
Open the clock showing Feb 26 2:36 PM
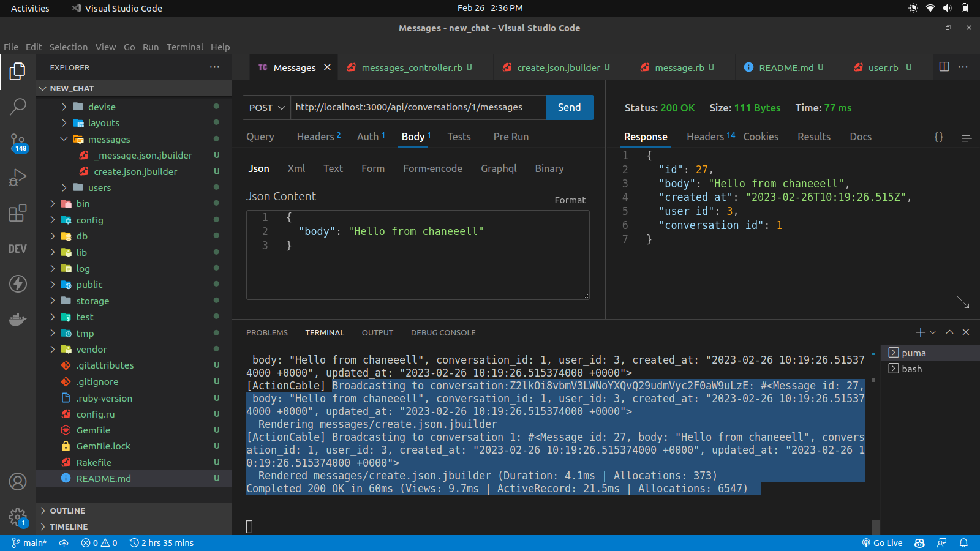click(x=490, y=8)
